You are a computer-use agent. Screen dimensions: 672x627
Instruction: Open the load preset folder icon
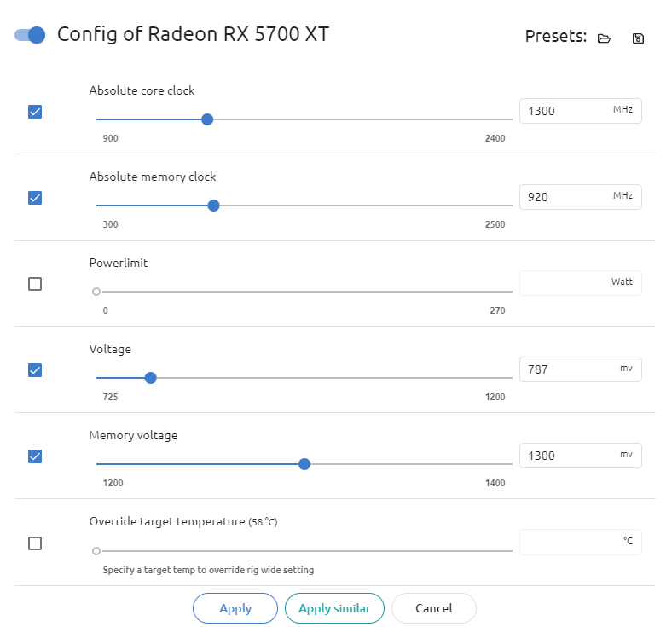[x=604, y=38]
